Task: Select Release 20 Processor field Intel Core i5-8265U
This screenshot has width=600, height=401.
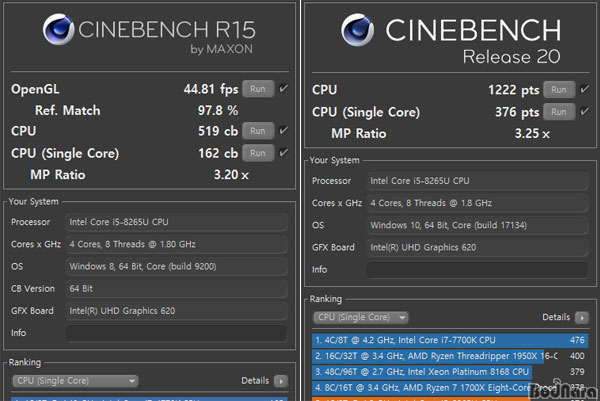Action: click(x=477, y=181)
